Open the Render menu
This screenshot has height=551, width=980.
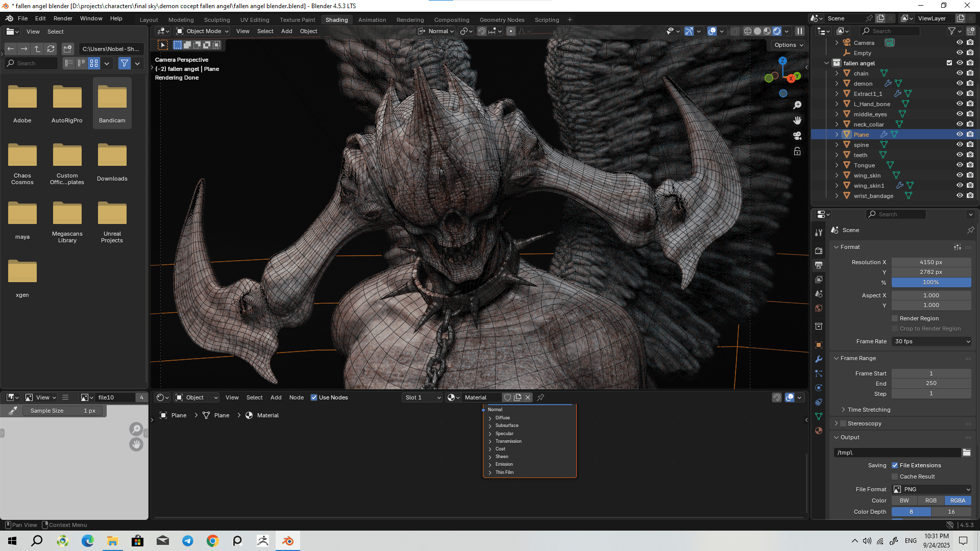tap(63, 18)
